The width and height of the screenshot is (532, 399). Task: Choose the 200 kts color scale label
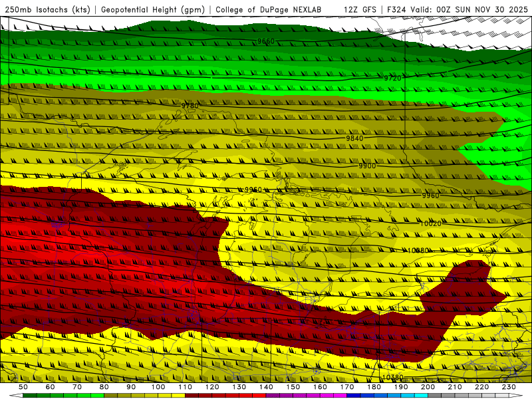[428, 387]
